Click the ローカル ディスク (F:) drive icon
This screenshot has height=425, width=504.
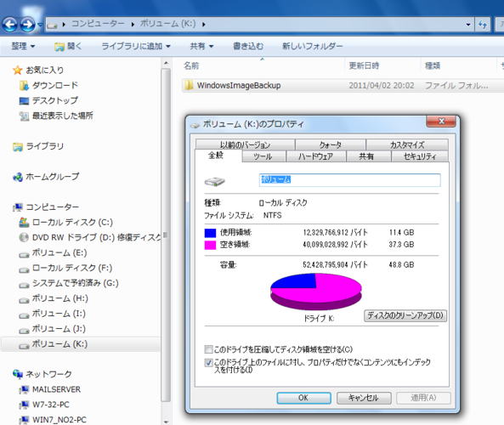point(24,269)
